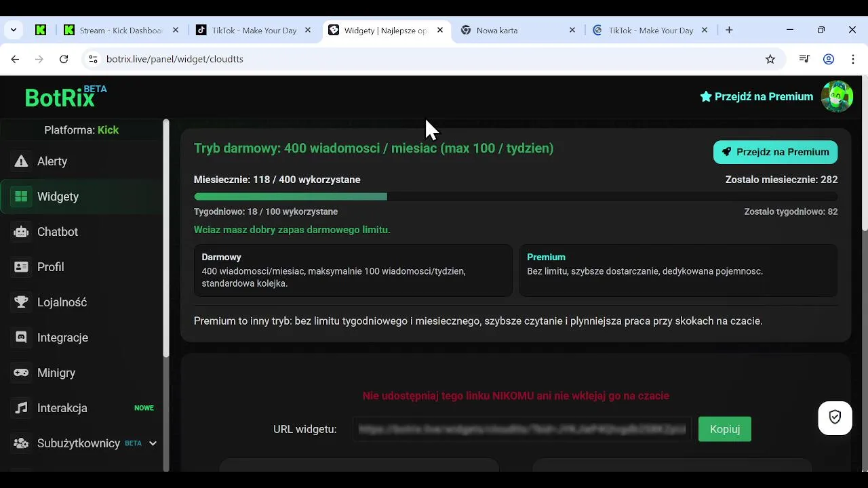Open the media control icon in toolbar
Image resolution: width=868 pixels, height=488 pixels.
(804, 59)
